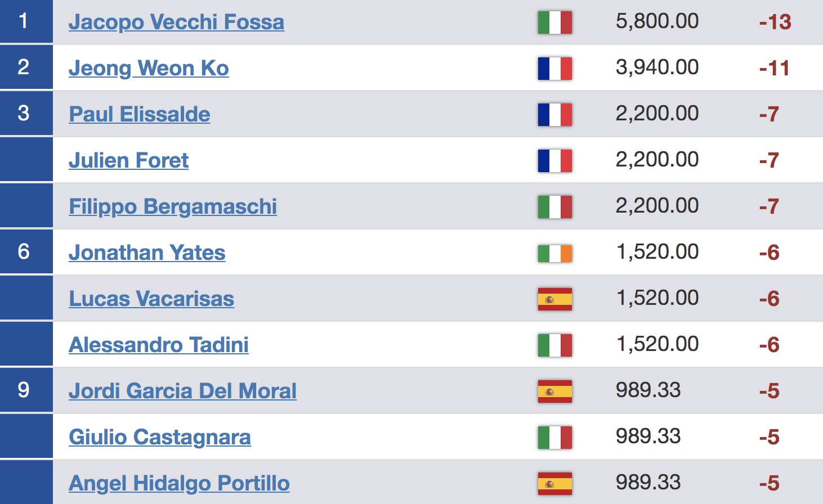
Task: Select the Filippo Bergamaschi name link
Action: coord(173,207)
